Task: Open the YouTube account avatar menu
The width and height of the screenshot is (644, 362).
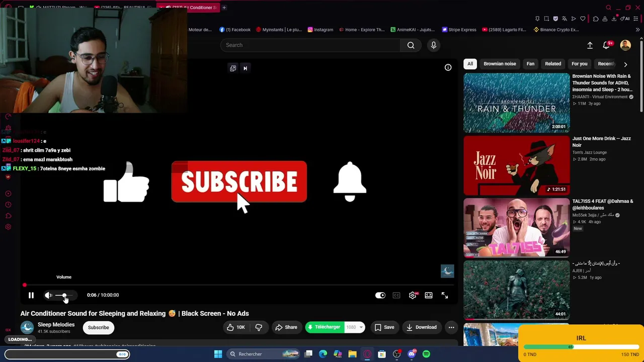Action: click(x=625, y=45)
